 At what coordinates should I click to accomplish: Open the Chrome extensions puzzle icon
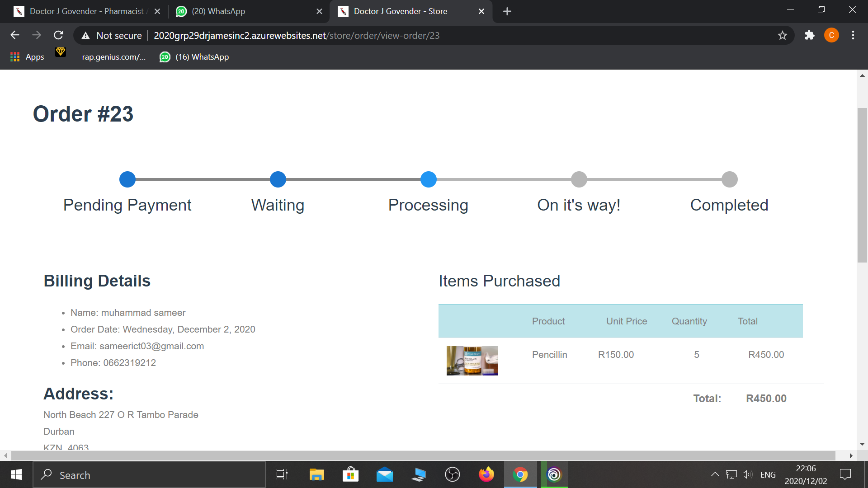click(x=809, y=35)
